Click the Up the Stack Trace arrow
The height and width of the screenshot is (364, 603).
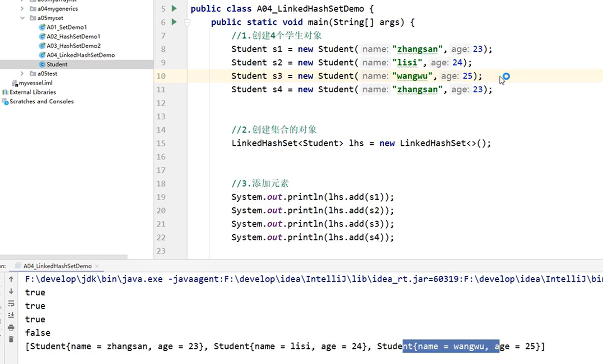pyautogui.click(x=11, y=280)
